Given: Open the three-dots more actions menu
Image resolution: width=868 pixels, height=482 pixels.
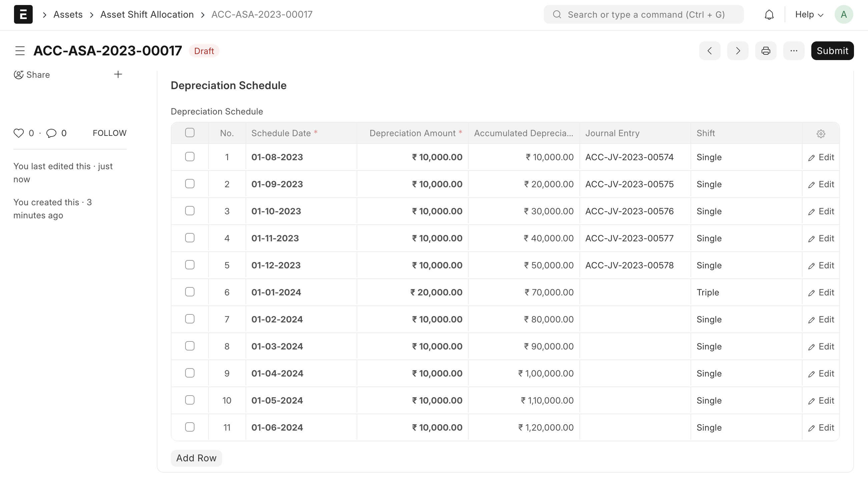Looking at the screenshot, I should (x=794, y=51).
